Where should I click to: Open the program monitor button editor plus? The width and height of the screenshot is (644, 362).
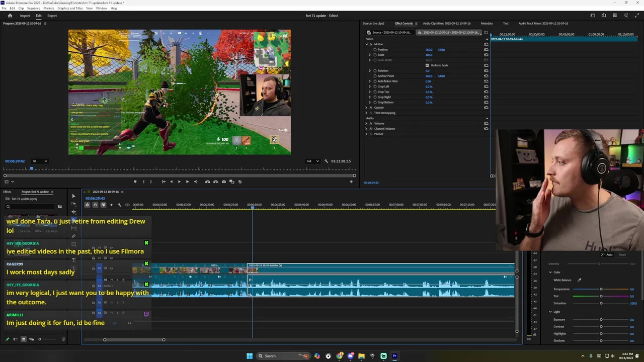coord(351,182)
